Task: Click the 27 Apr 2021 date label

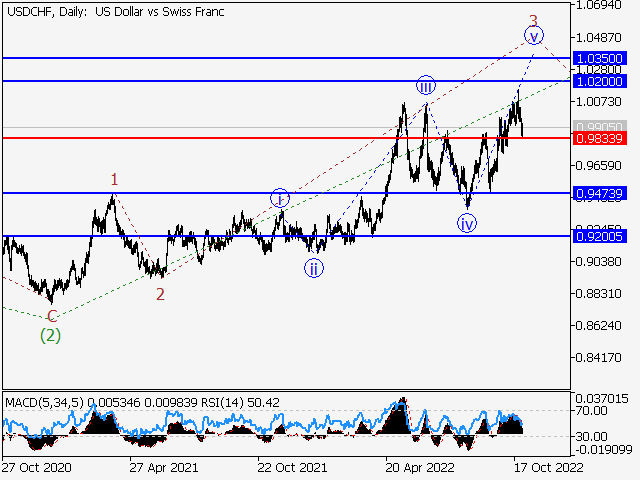Action: (x=164, y=467)
